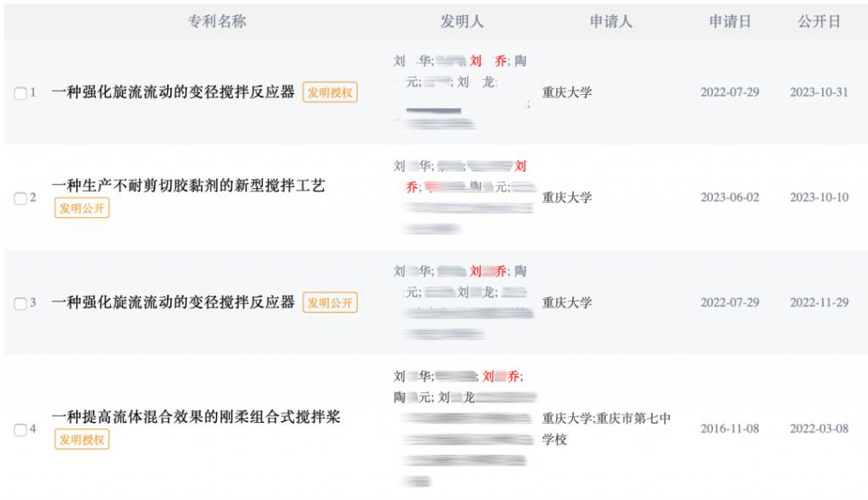868x500 pixels.
Task: Sort by the 申请日 column header
Action: coord(730,21)
